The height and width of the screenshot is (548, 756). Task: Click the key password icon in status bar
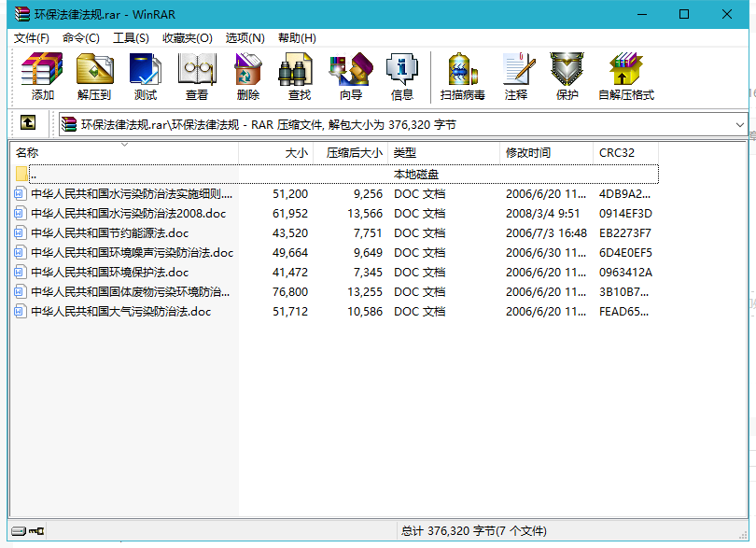coord(36,531)
